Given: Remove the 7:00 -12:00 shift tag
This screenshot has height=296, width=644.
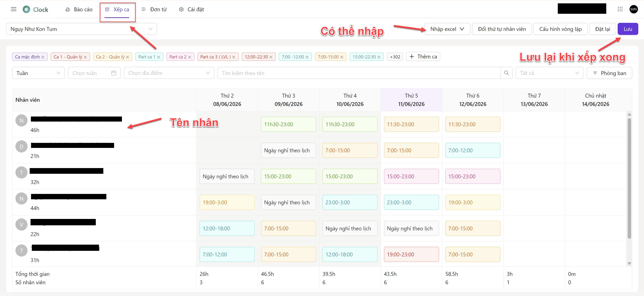Looking at the screenshot, I should (x=307, y=57).
